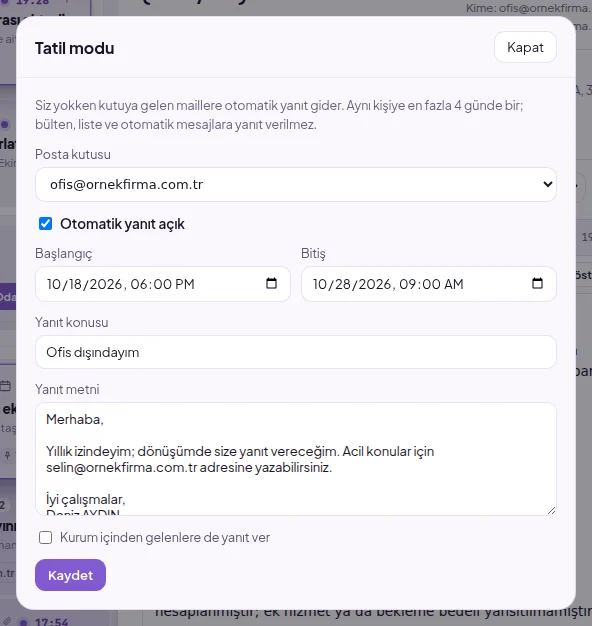Enable Kurum içinden gelenlere de yanıt ver
Screen dimensions: 592x626
pyautogui.click(x=46, y=537)
